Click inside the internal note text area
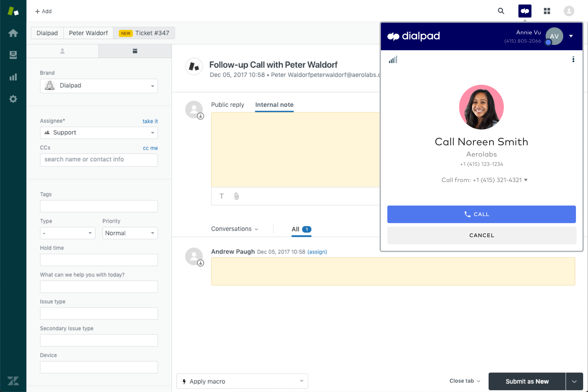This screenshot has width=588, height=392. 295,149
